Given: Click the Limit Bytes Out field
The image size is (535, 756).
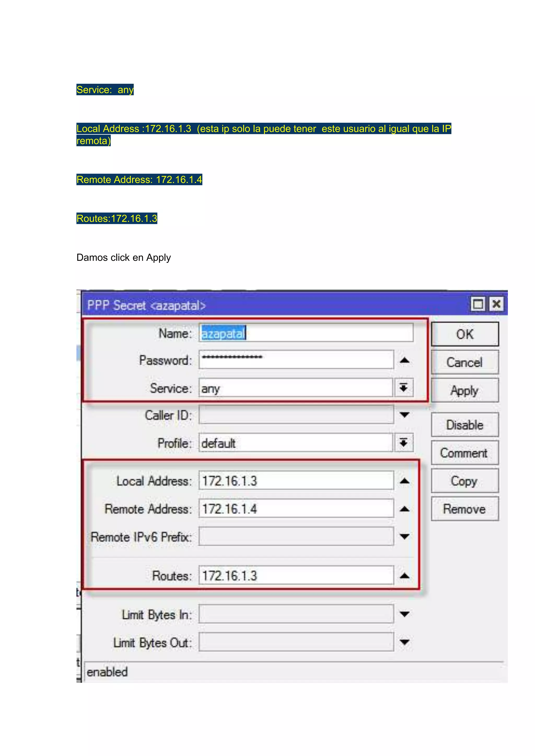Looking at the screenshot, I should pyautogui.click(x=296, y=642).
